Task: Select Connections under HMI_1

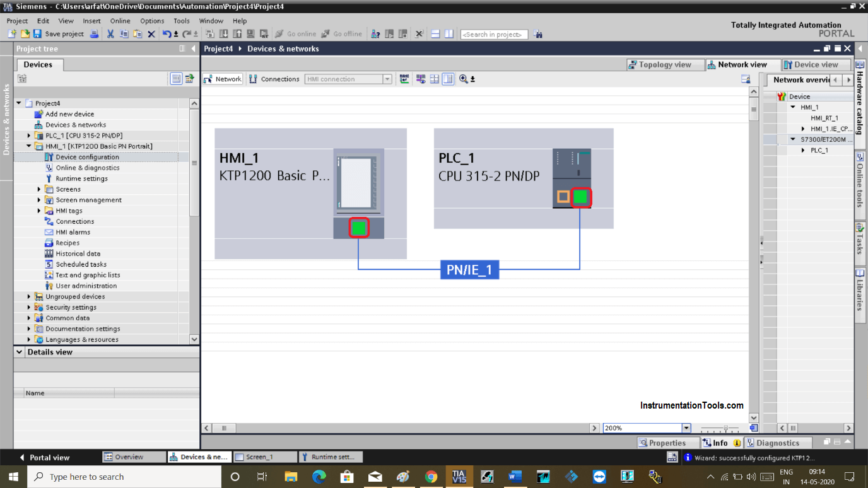Action: point(74,221)
